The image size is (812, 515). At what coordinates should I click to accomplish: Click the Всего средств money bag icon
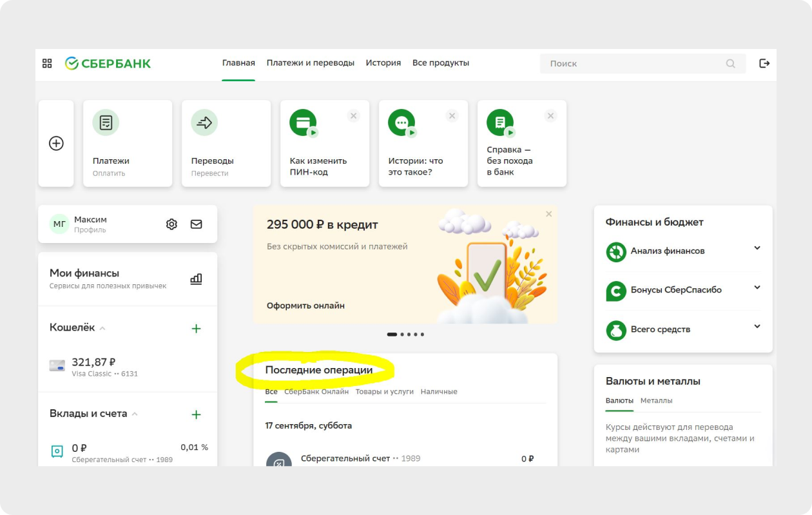616,330
